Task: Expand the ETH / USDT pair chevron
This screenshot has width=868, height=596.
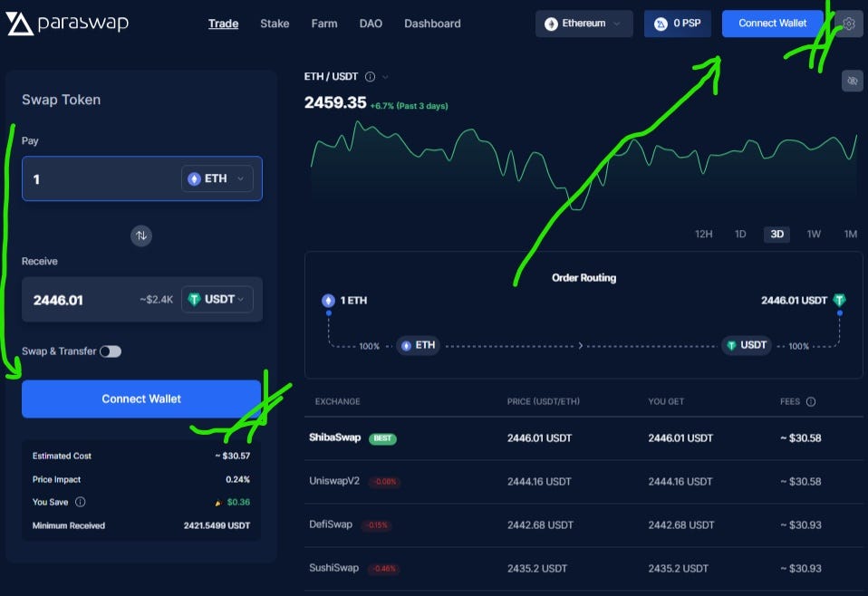Action: [x=385, y=77]
